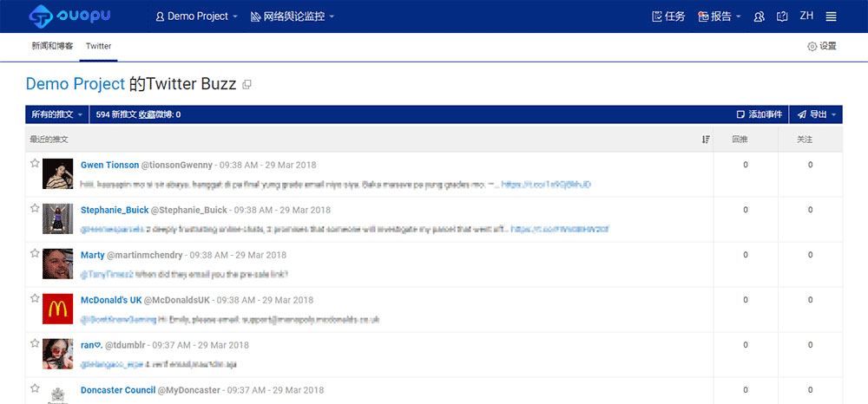The image size is (868, 404).
Task: Open the Stephanie_Buick profile link
Action: tap(115, 210)
